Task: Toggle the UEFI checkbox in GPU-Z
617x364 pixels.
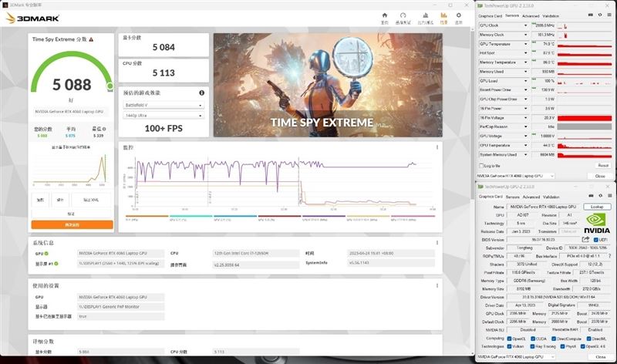Action: (x=595, y=240)
